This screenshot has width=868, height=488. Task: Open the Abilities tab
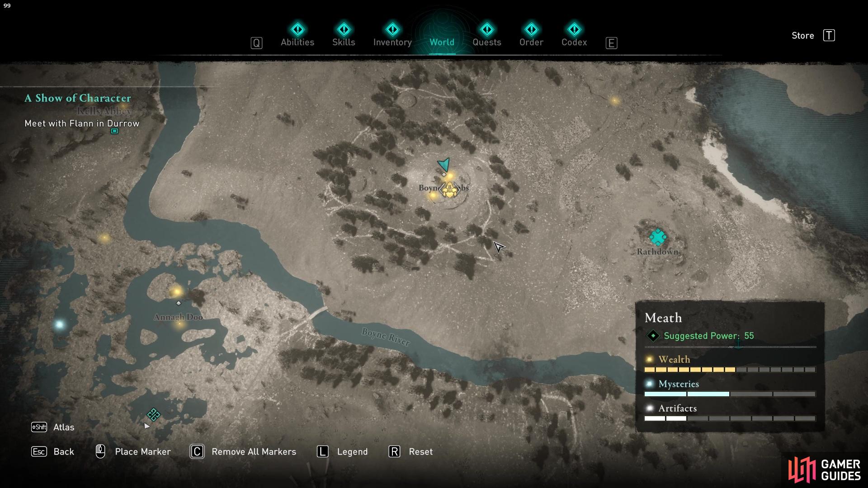coord(297,42)
